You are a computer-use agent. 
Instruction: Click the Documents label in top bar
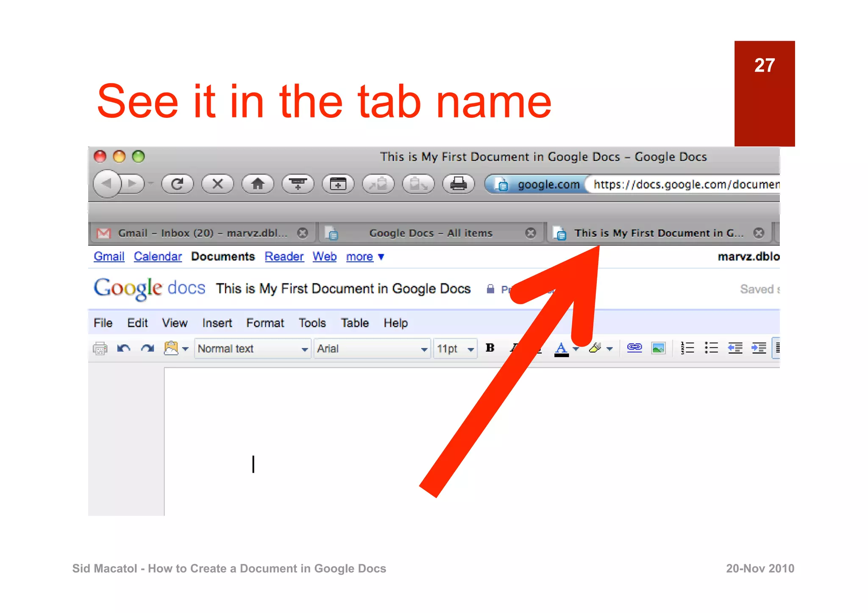coord(223,257)
